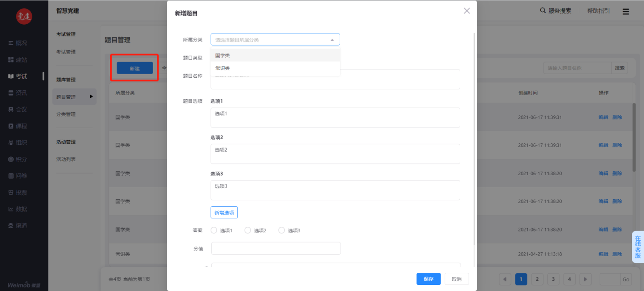Screen dimensions: 644x291
Task: Select 选项3 as the answer
Action: click(282, 230)
